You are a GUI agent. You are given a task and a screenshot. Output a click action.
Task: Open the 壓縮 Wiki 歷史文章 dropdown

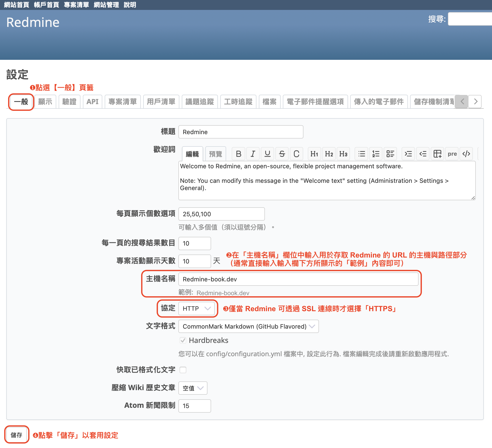tap(193, 388)
